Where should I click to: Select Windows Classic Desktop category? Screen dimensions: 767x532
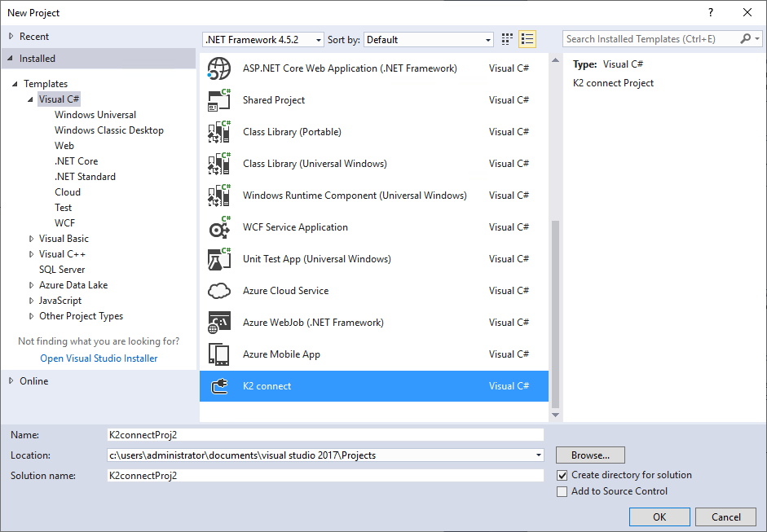point(109,130)
